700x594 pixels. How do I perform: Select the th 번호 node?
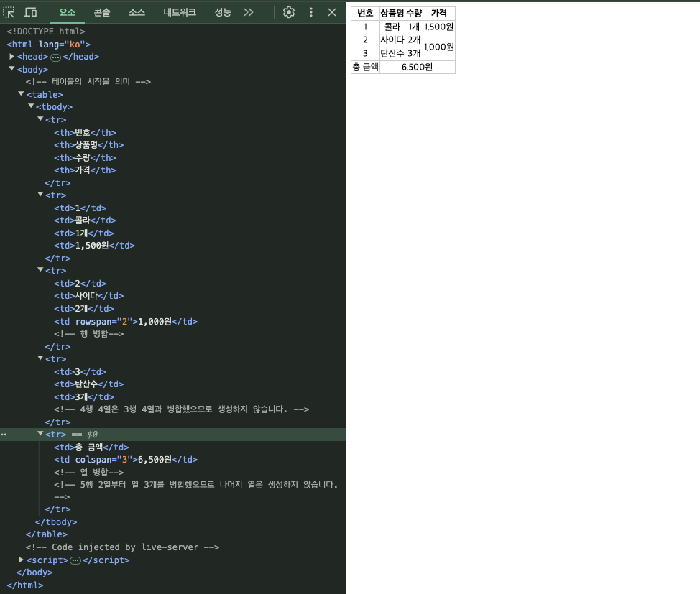point(85,133)
